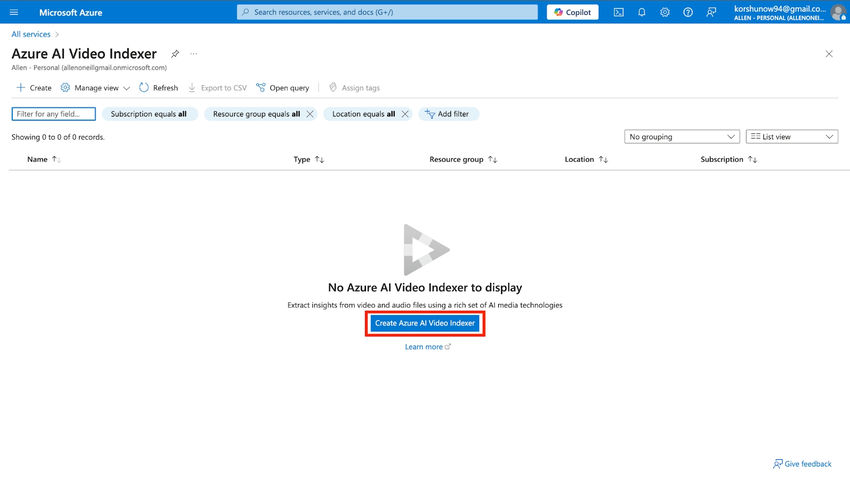Open the Subscription equals all filter
Screen dimensions: 850x482
149,114
